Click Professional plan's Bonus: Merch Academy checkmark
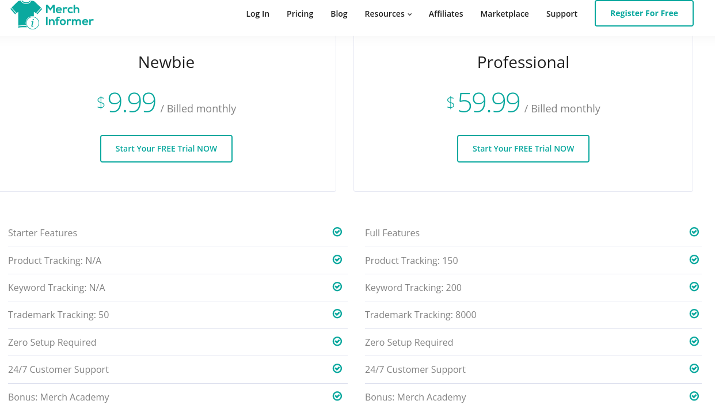Screen dimensions: 715x408 pos(694,396)
